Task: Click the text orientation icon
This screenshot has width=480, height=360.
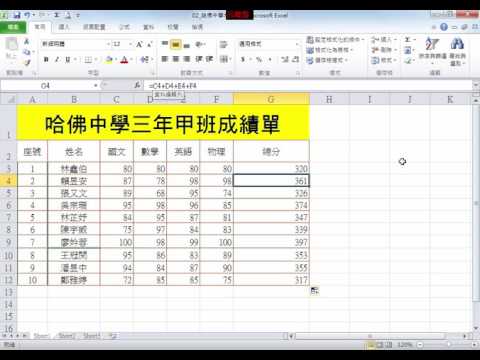Action: (199, 44)
